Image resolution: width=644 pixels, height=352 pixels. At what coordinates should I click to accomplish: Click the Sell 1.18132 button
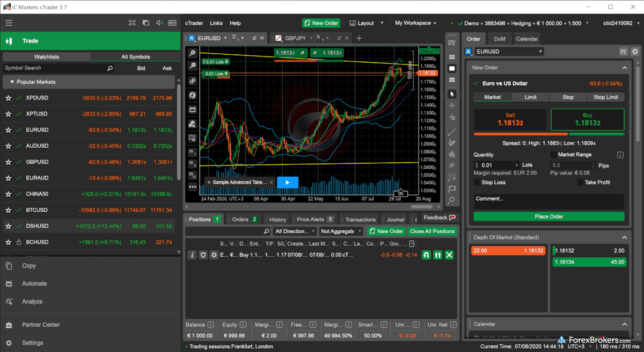pyautogui.click(x=510, y=120)
